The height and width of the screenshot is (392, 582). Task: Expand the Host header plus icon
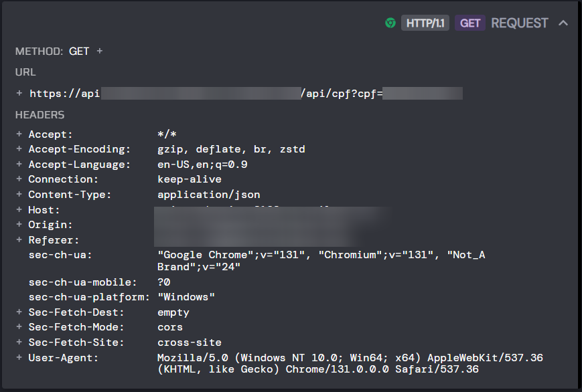pos(19,209)
